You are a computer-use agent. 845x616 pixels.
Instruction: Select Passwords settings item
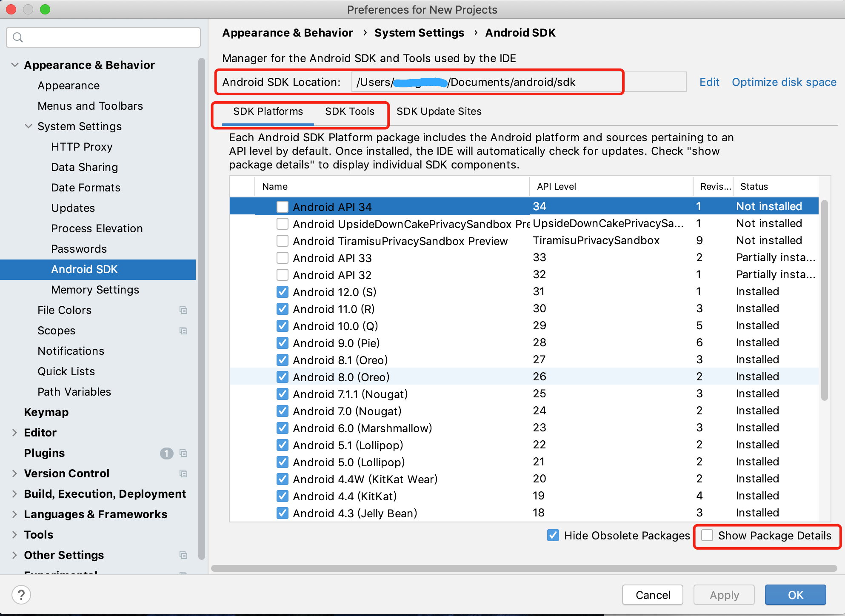pos(79,249)
